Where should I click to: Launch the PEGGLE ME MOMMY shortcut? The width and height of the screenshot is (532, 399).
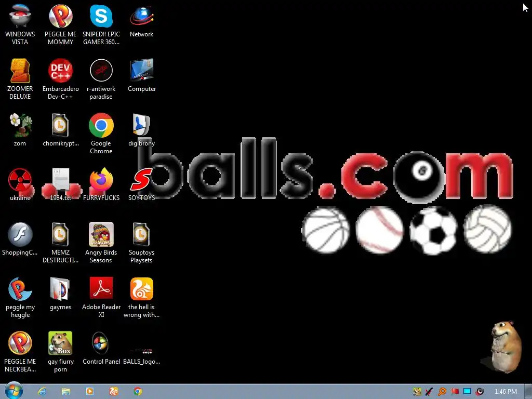coord(60,24)
